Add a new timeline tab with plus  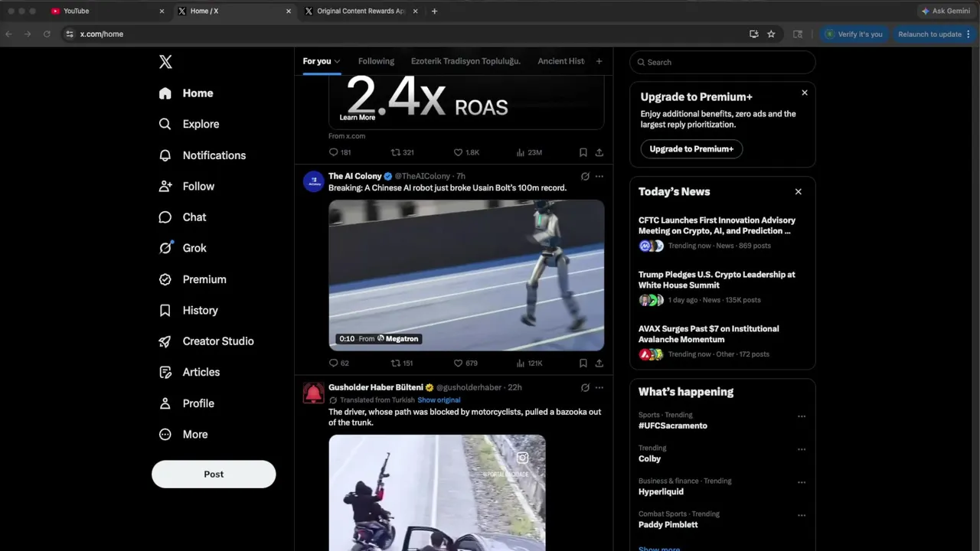click(x=599, y=61)
